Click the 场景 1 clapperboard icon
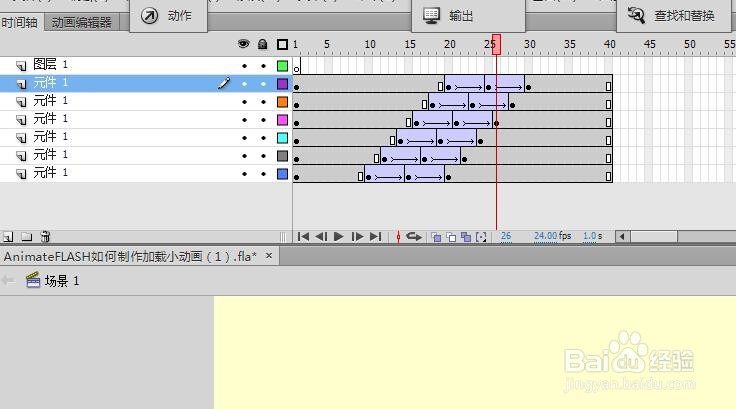The image size is (736, 409). [x=33, y=280]
